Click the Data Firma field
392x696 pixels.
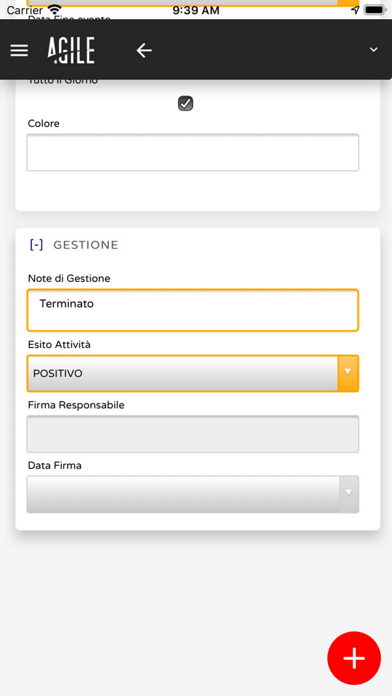tap(193, 494)
